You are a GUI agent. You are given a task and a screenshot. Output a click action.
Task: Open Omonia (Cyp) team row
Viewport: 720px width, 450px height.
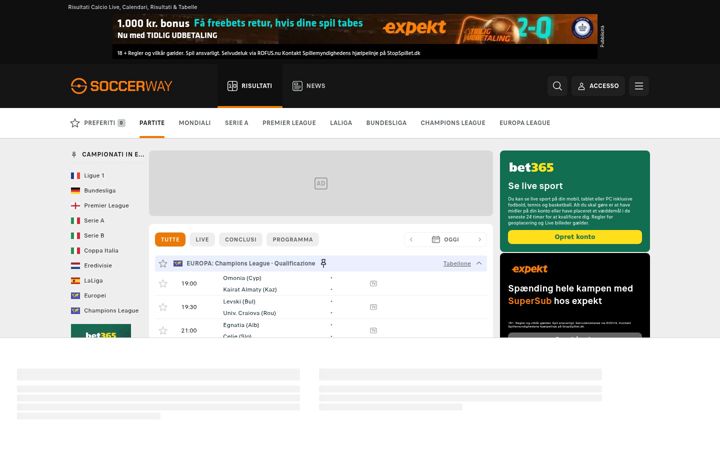[x=242, y=278]
